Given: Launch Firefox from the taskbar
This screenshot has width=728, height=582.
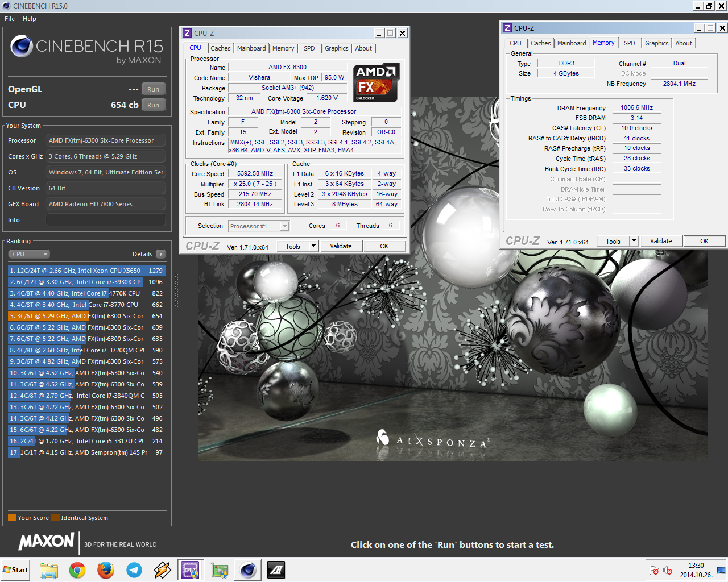Looking at the screenshot, I should tap(106, 570).
